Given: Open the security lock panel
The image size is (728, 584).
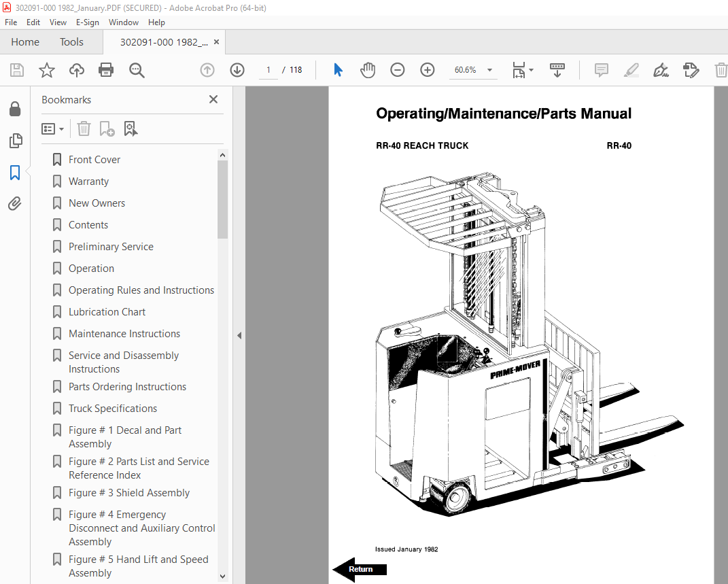Looking at the screenshot, I should pyautogui.click(x=15, y=109).
